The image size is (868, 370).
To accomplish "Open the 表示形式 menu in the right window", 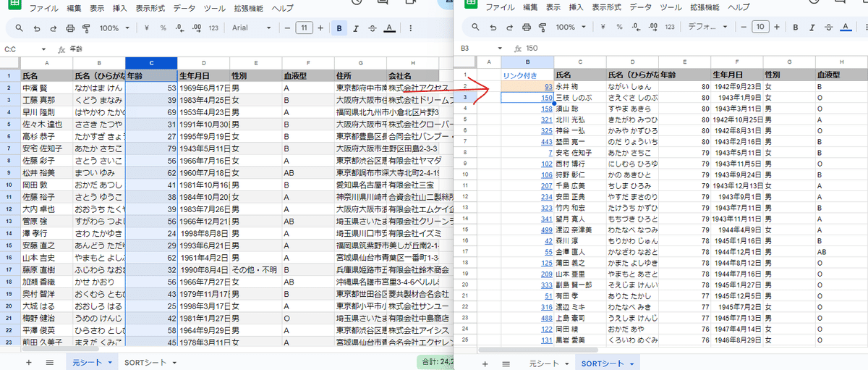I will [607, 7].
